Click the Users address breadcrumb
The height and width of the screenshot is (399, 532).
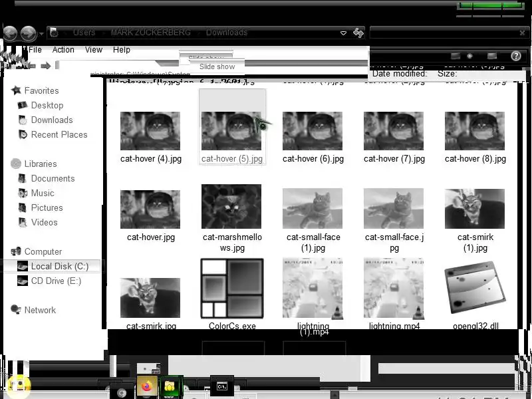pyautogui.click(x=84, y=32)
